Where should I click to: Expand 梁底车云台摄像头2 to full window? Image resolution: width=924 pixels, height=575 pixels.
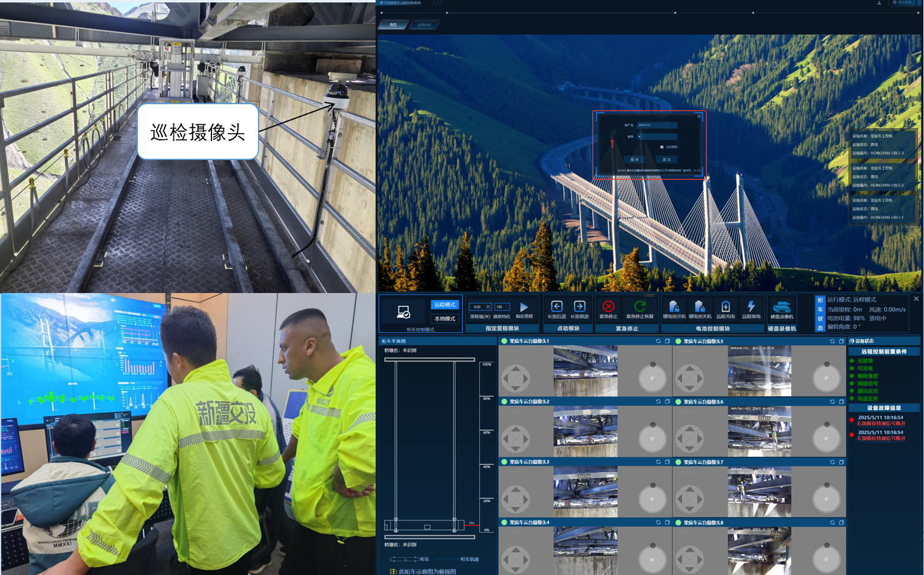coord(667,402)
